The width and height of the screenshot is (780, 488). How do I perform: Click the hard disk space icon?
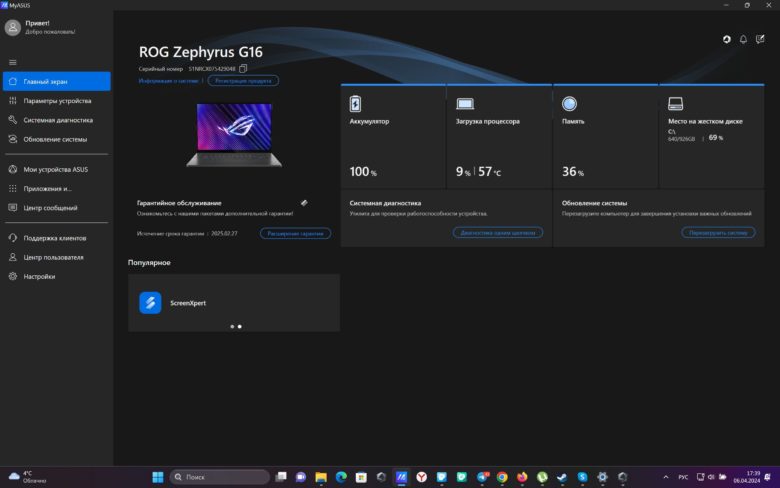[x=675, y=103]
